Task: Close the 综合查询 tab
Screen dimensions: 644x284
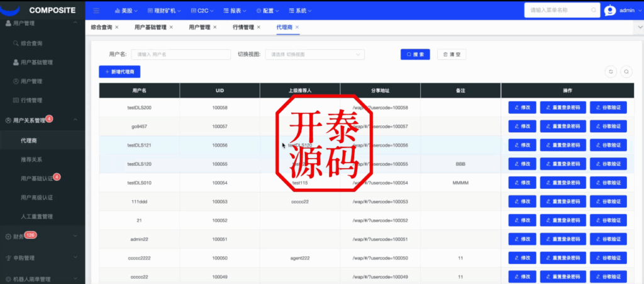Action: point(116,27)
